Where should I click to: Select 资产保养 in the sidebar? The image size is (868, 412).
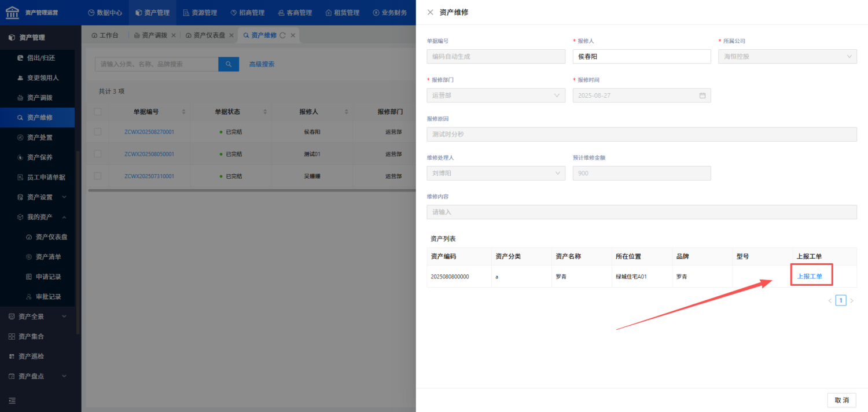[x=37, y=157]
